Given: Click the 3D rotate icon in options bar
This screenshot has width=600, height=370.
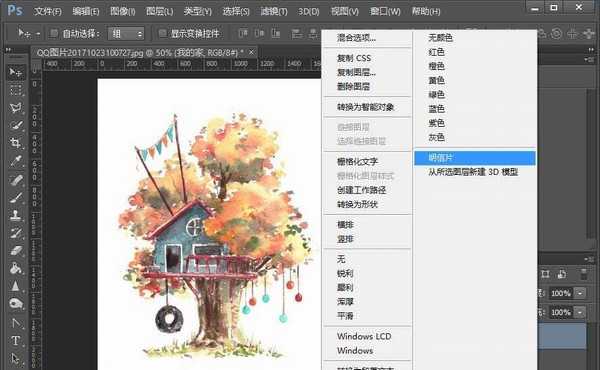Looking at the screenshot, I should (x=556, y=34).
